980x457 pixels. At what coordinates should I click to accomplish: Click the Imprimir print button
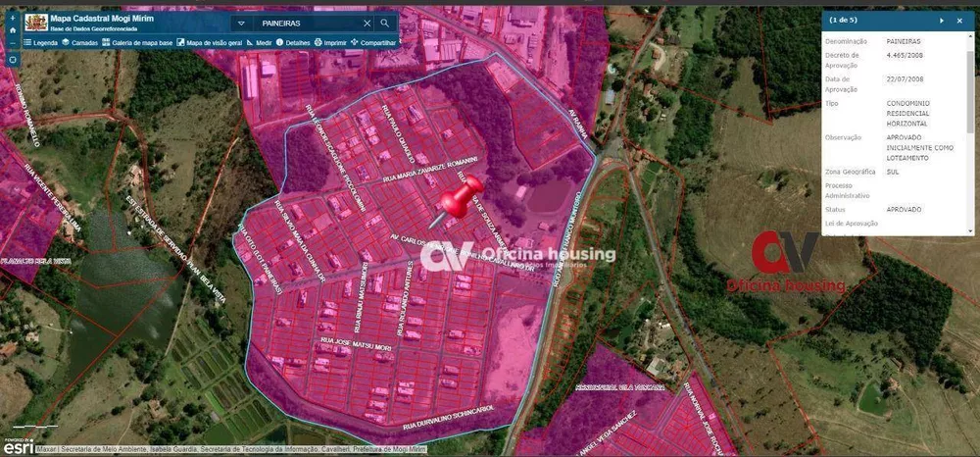pos(330,43)
